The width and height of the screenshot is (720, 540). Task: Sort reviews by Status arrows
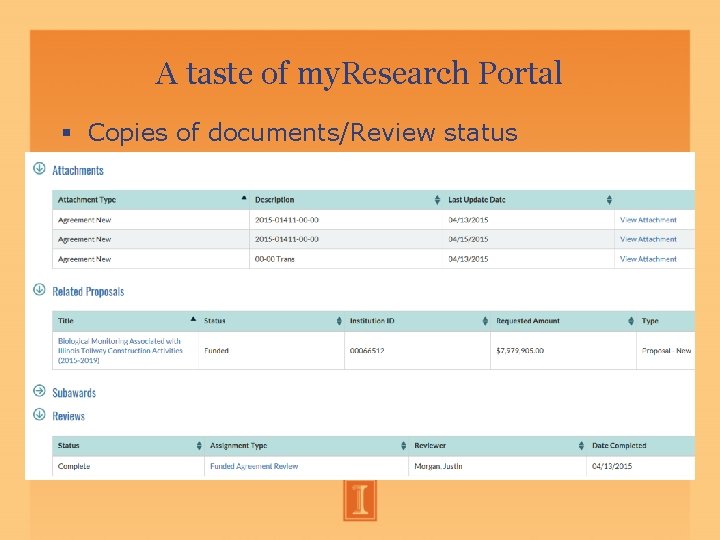pyautogui.click(x=199, y=445)
